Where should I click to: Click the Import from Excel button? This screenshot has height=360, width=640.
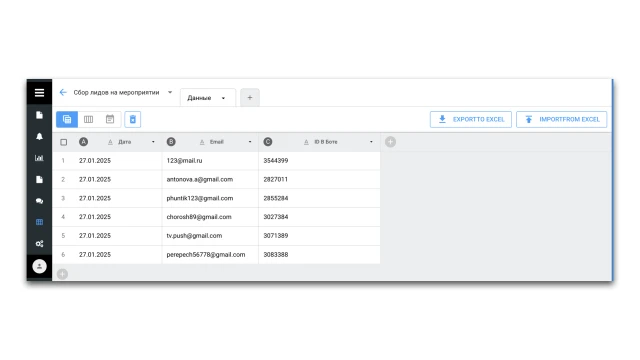(562, 119)
